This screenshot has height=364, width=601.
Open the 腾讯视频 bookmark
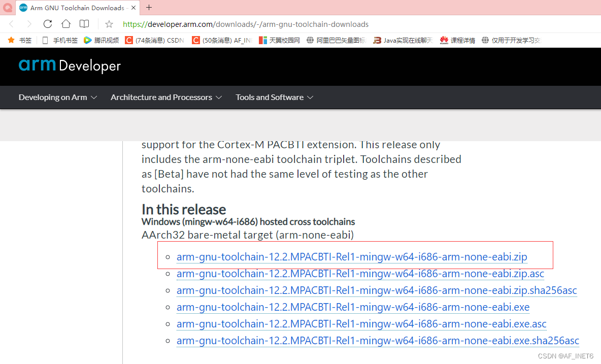tap(101, 40)
